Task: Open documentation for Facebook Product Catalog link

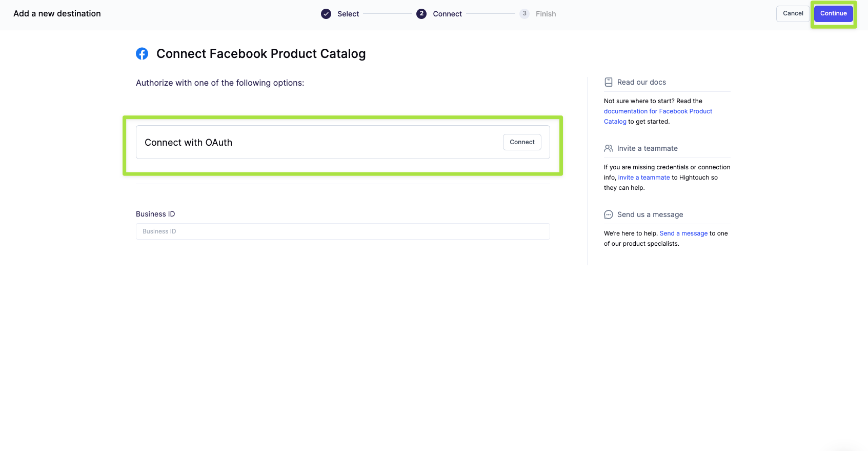Action: tap(658, 116)
